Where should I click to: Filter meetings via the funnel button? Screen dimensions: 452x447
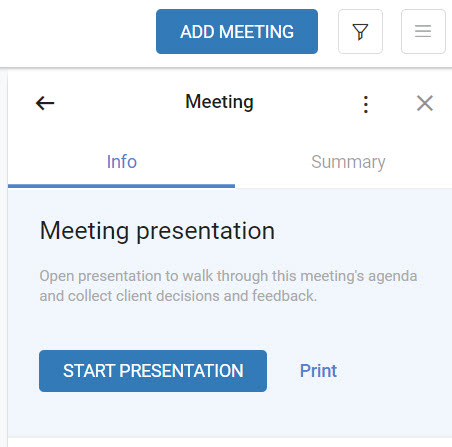click(x=360, y=32)
